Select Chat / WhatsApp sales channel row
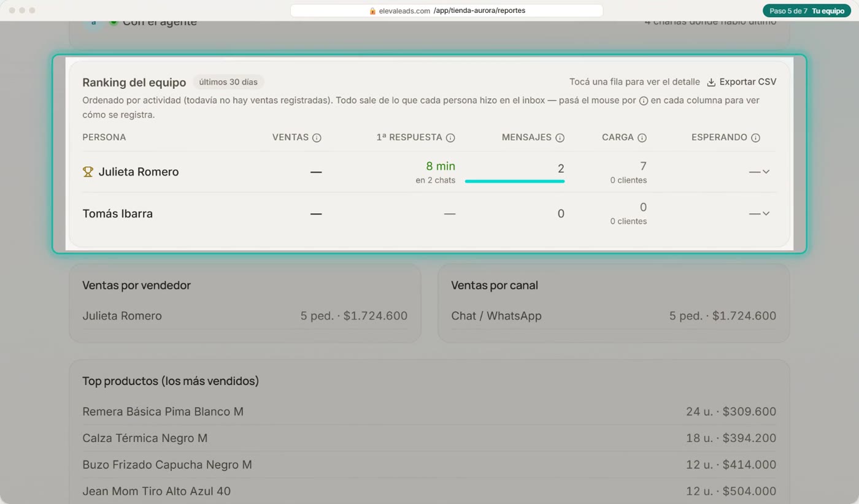Viewport: 859px width, 504px height. pos(614,316)
